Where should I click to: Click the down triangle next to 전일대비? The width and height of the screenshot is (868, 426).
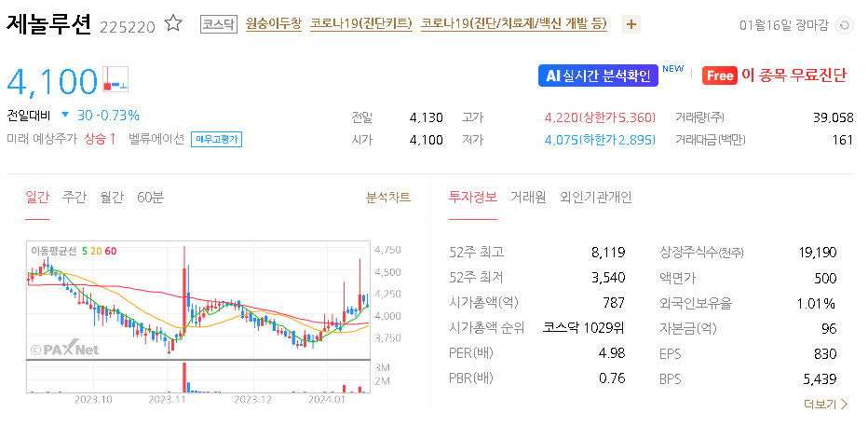coord(65,116)
